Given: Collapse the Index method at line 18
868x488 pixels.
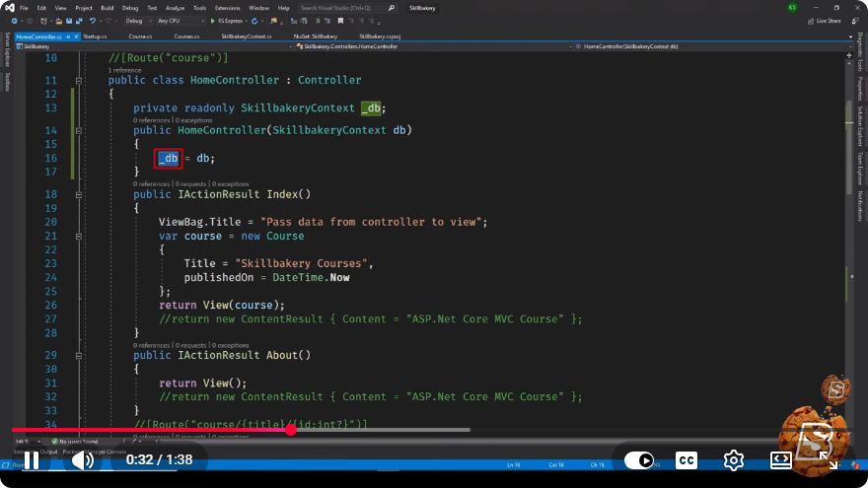Looking at the screenshot, I should (x=79, y=195).
